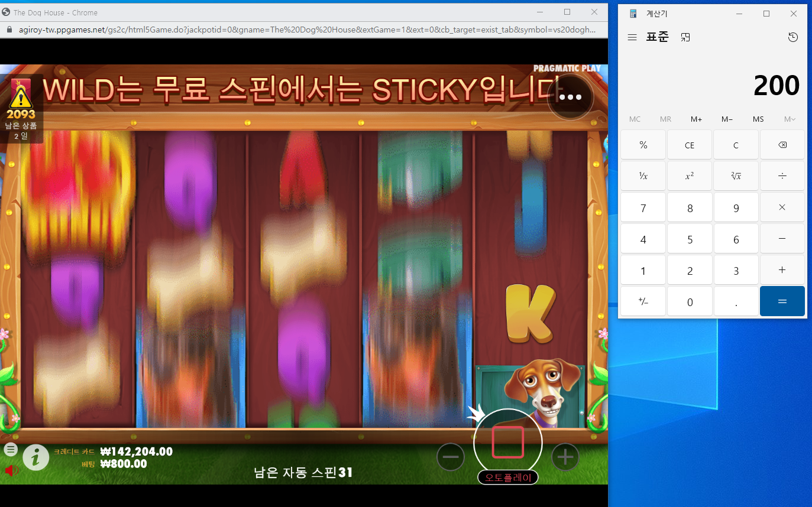Toggle calculator keep-on-top icon

(685, 37)
